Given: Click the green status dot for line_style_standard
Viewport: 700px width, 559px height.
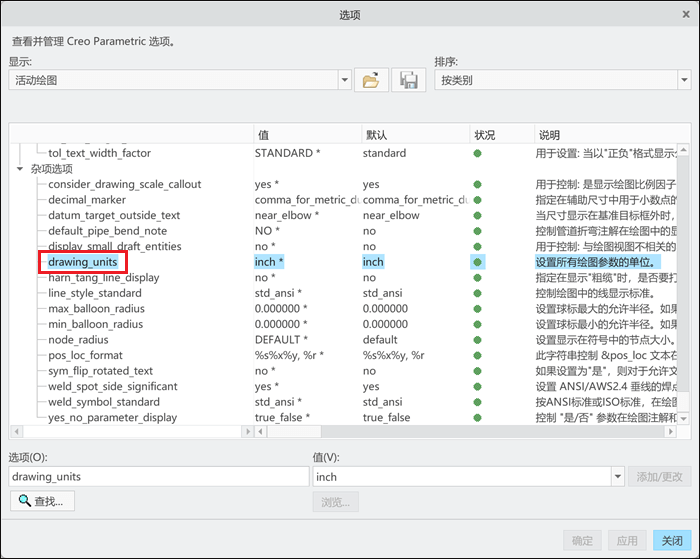Looking at the screenshot, I should coord(477,293).
